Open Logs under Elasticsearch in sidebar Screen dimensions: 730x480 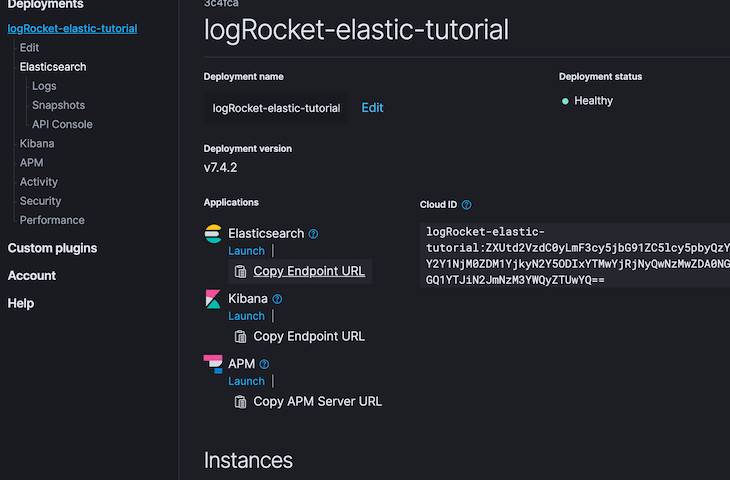44,86
